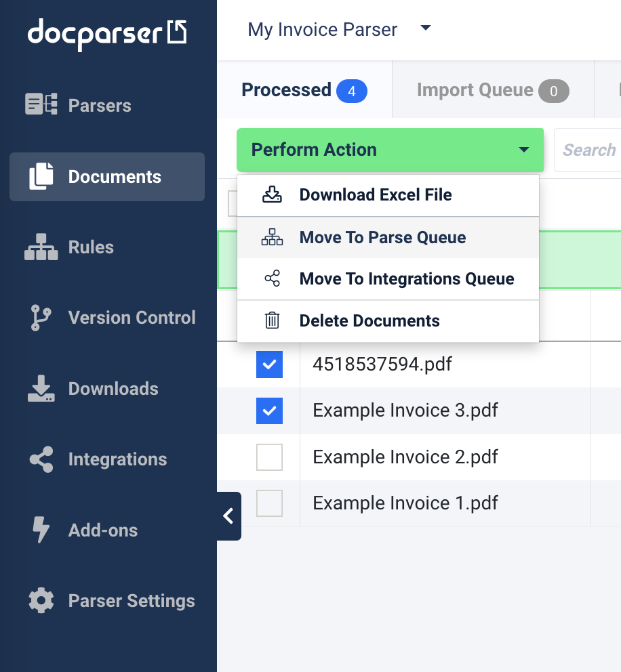Open the Rules section
This screenshot has height=672, width=621.
pos(90,247)
